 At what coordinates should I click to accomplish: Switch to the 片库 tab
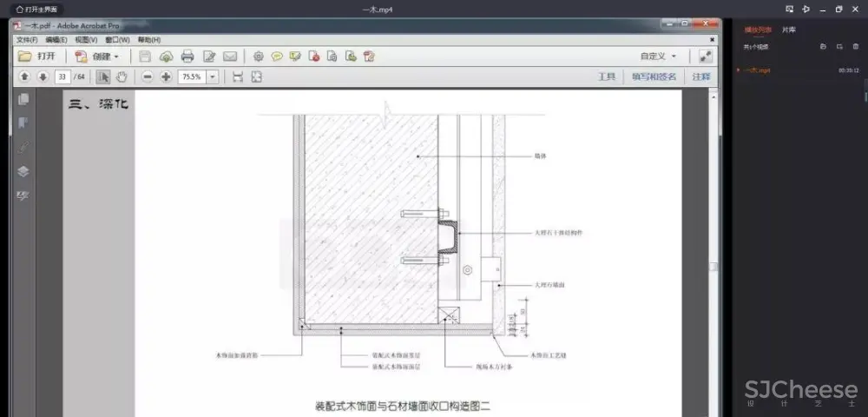(x=788, y=30)
